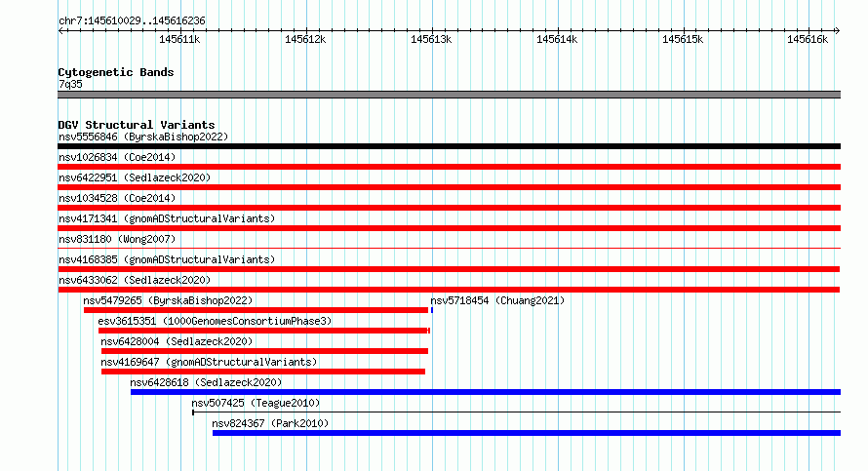Click the 7q35 cytogenetic band bar
868x471 pixels.
tap(449, 95)
